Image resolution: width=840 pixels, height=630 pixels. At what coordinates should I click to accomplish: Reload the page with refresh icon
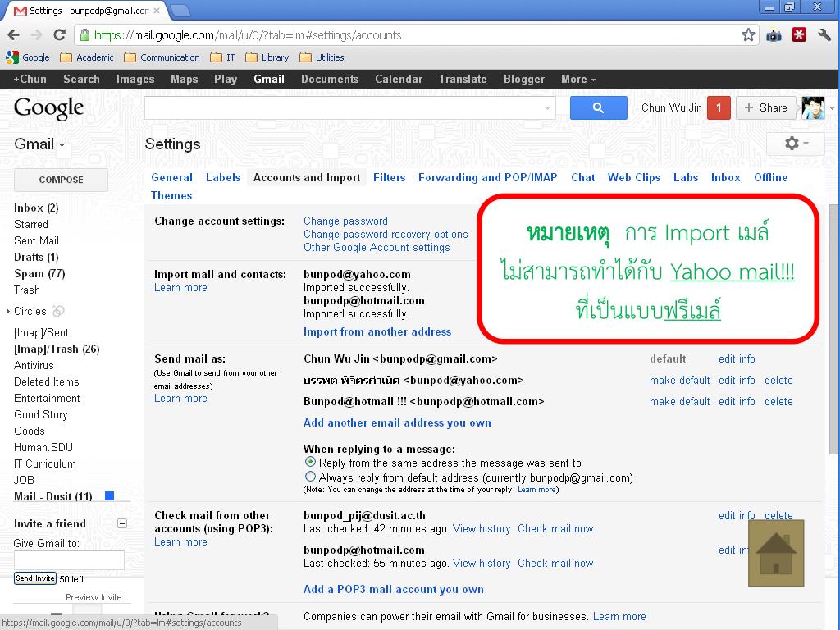tap(59, 35)
